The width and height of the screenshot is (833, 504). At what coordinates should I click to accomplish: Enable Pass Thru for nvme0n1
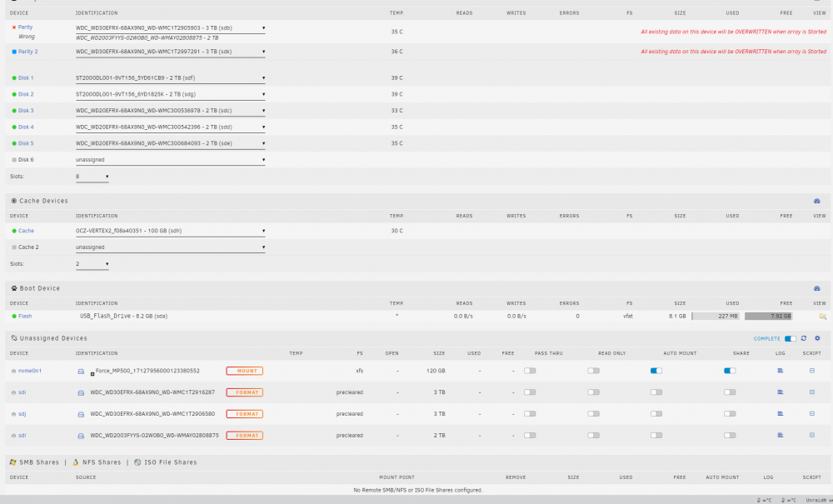(x=530, y=371)
